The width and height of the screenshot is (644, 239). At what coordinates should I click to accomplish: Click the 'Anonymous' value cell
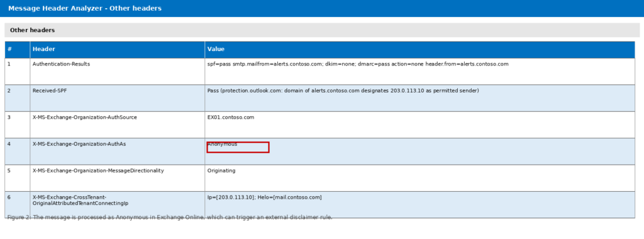[x=419, y=152]
